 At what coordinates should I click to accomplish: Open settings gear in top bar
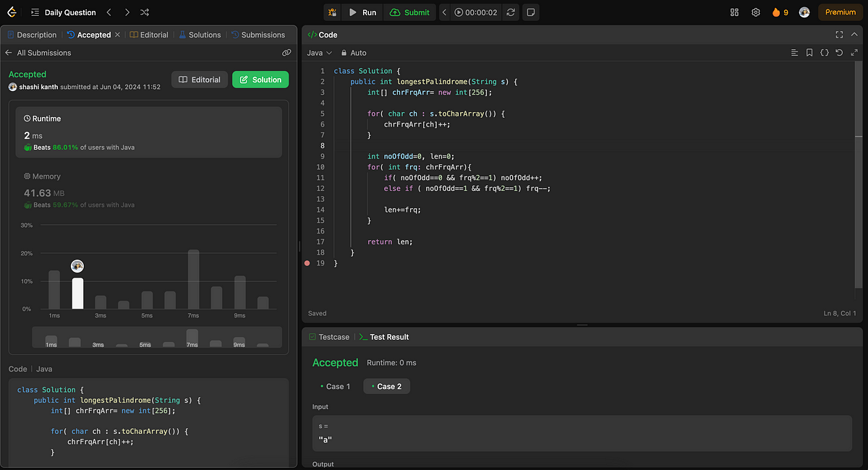[x=756, y=12]
